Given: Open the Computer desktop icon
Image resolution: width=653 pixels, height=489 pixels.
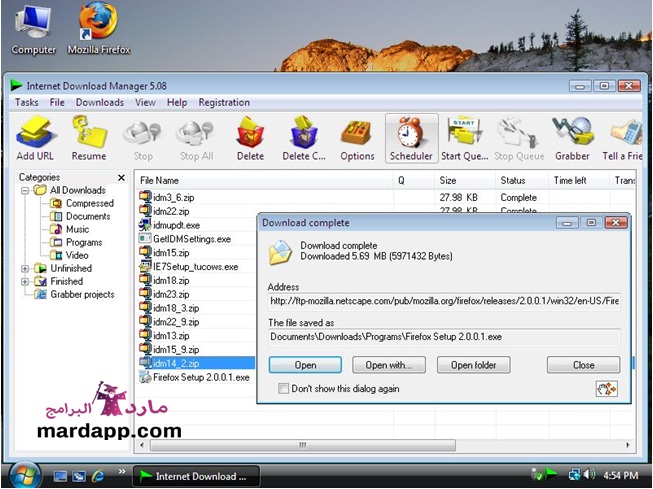Looking at the screenshot, I should pyautogui.click(x=33, y=29).
